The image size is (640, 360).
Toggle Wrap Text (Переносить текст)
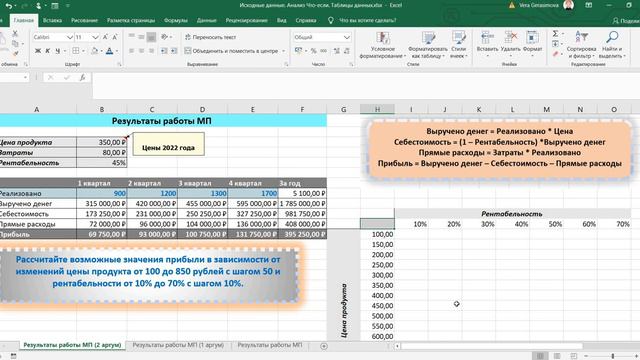(211, 37)
